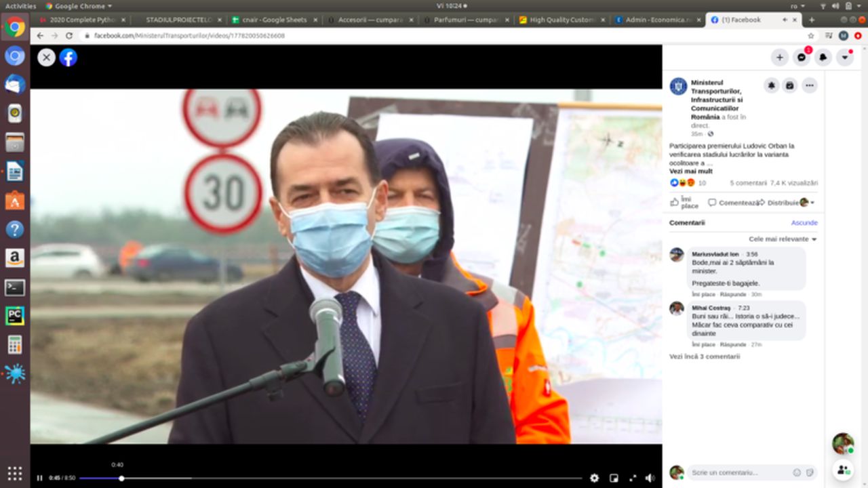
Task: Open emoji picker in comment box
Action: coord(797,472)
